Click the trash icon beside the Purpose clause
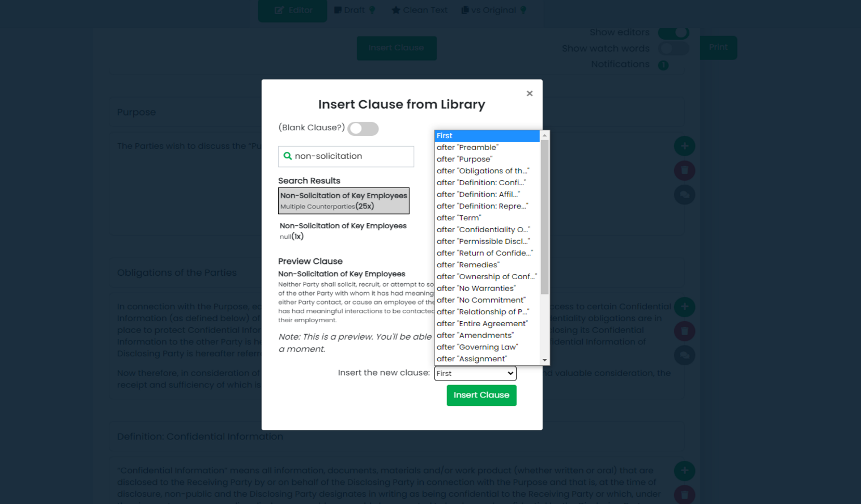Image resolution: width=861 pixels, height=504 pixels. coord(684,170)
